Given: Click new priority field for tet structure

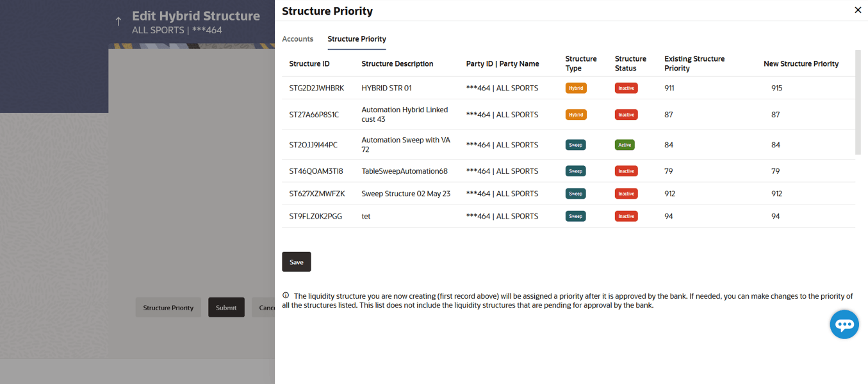Looking at the screenshot, I should point(776,217).
